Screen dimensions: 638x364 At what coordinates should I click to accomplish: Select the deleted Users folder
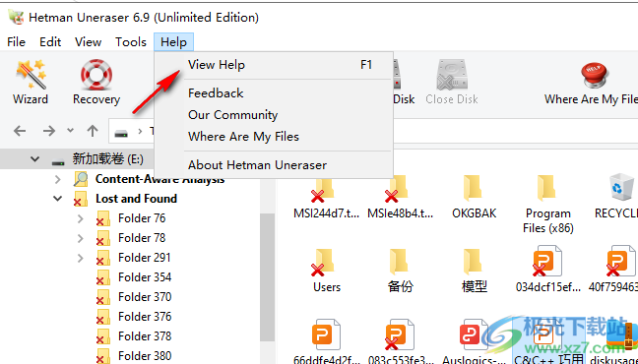pyautogui.click(x=326, y=271)
